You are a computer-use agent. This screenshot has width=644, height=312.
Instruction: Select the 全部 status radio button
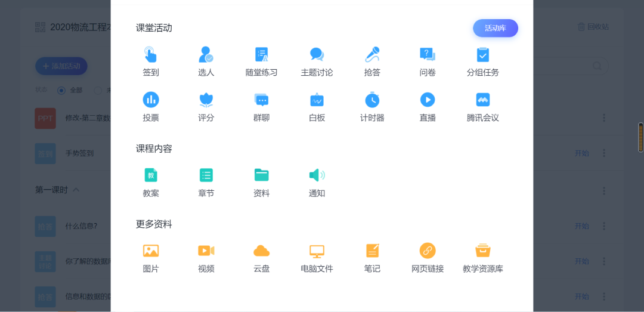click(x=61, y=90)
